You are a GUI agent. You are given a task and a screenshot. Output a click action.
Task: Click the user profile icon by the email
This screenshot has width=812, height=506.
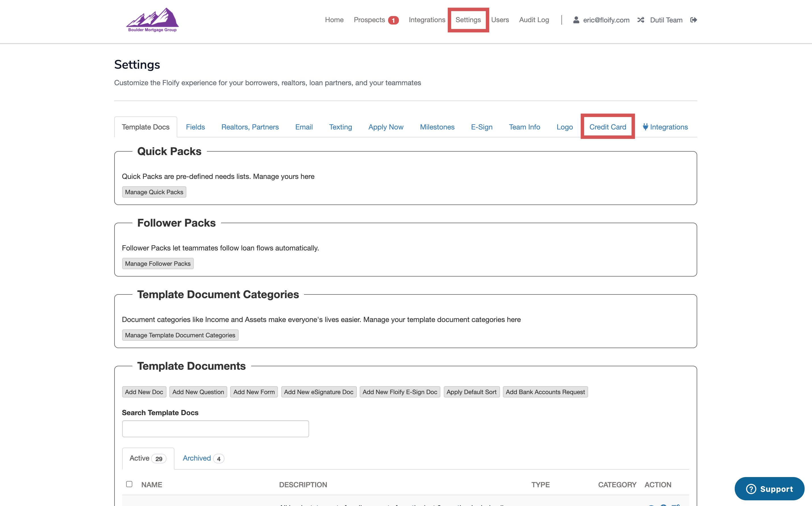click(576, 20)
